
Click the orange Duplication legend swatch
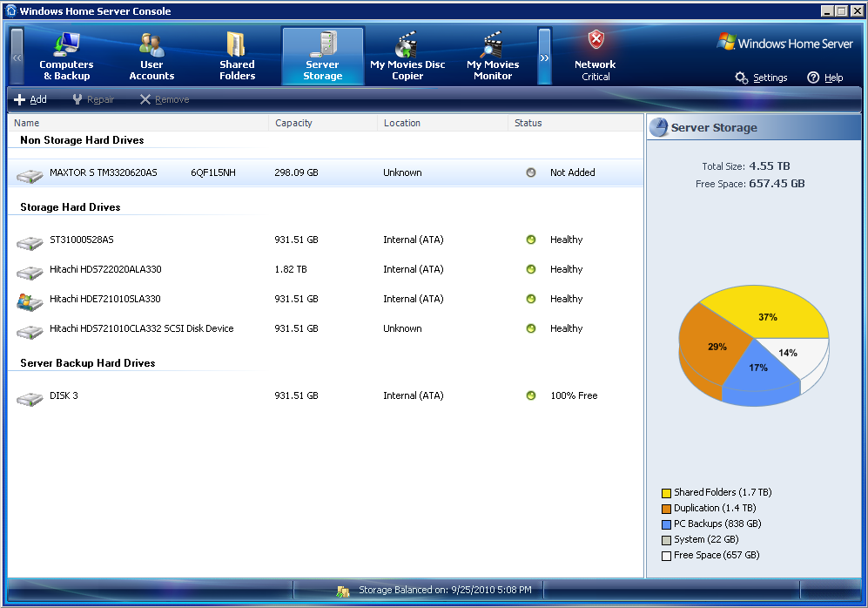click(x=667, y=509)
